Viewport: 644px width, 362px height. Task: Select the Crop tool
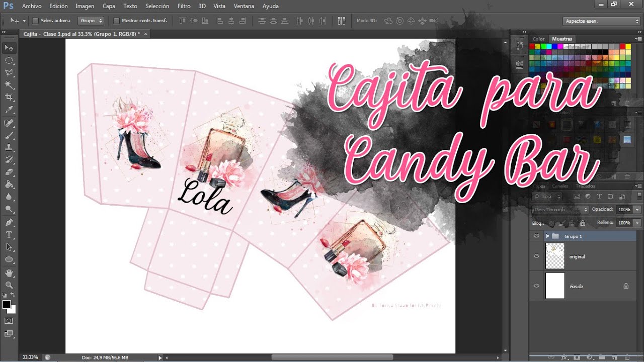coord(9,98)
